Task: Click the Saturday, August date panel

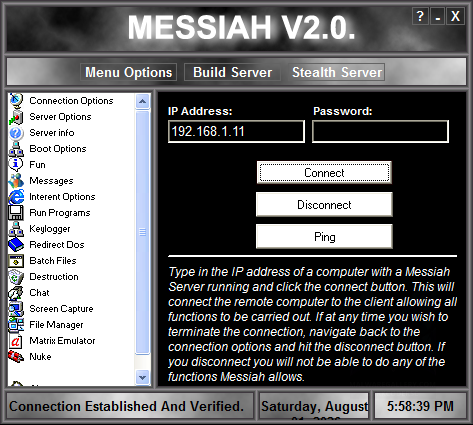Action: [314, 406]
